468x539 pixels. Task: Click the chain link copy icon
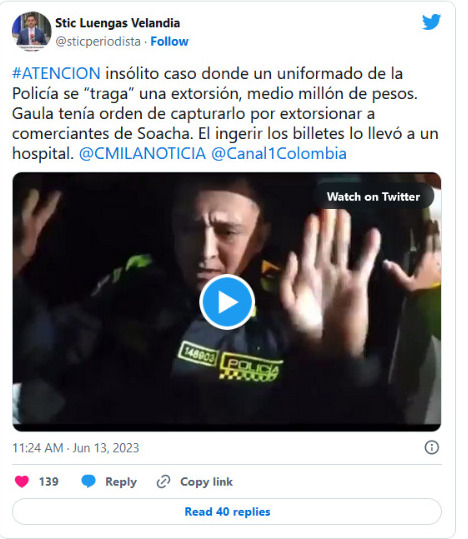click(163, 482)
